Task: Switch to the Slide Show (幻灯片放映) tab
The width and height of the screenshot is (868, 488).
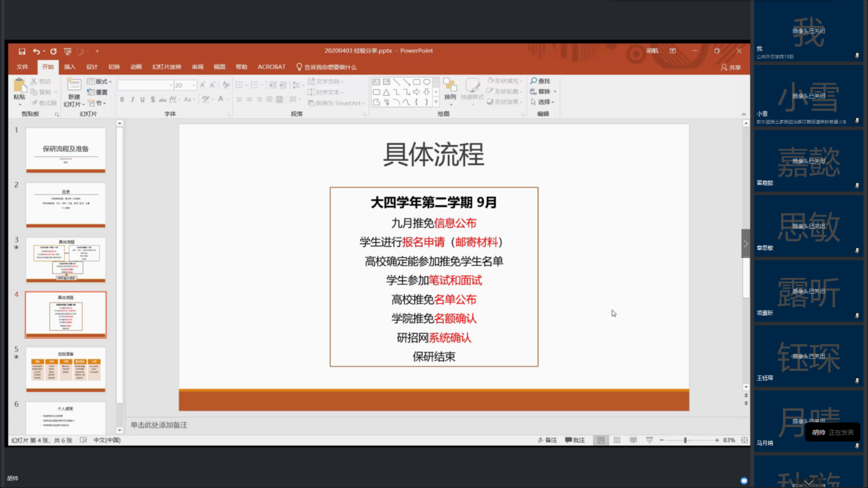Action: [x=166, y=67]
